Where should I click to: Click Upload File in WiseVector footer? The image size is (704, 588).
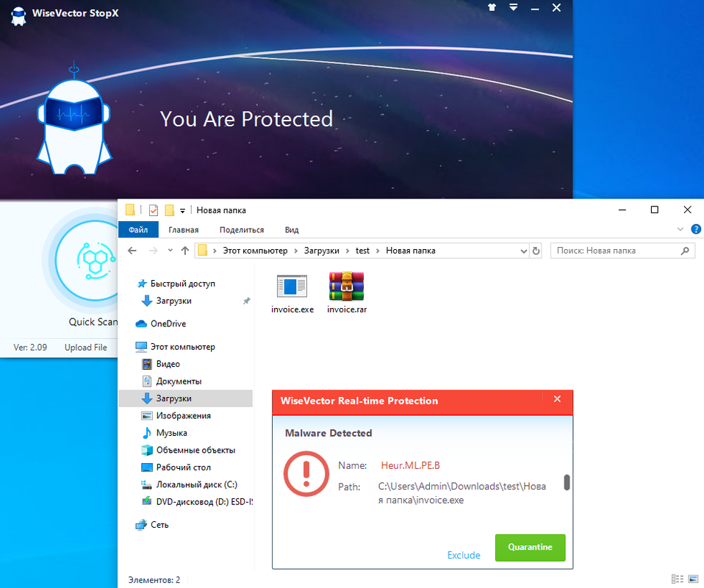(86, 347)
